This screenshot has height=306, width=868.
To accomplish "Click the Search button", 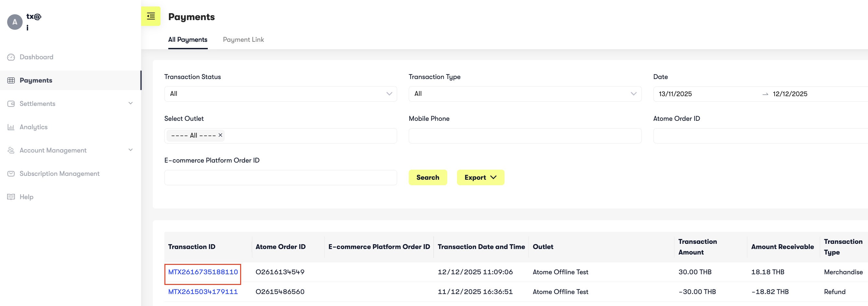I will [x=428, y=177].
